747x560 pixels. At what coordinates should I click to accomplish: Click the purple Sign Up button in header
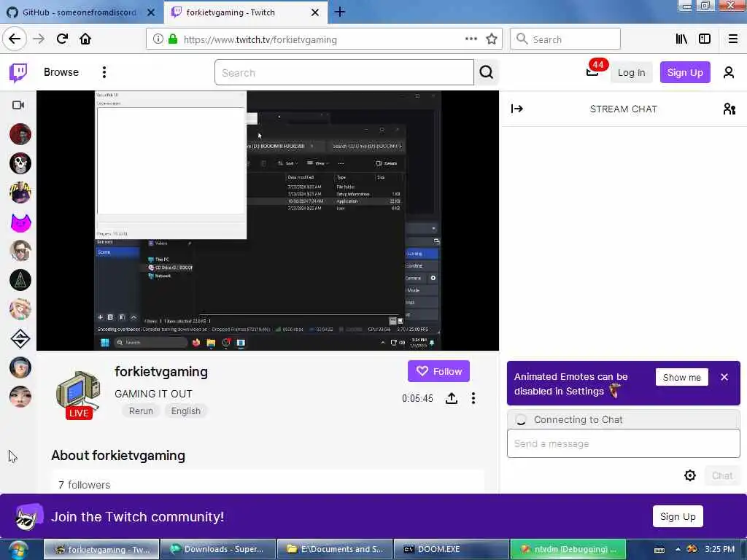[684, 72]
